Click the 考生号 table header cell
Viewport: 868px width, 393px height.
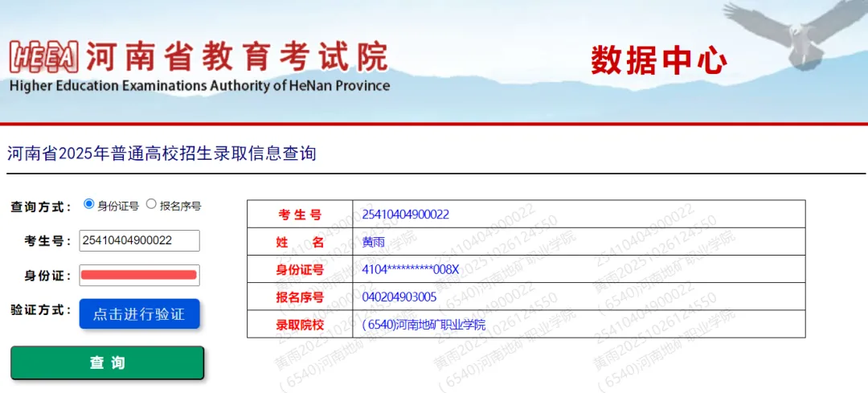coord(300,215)
